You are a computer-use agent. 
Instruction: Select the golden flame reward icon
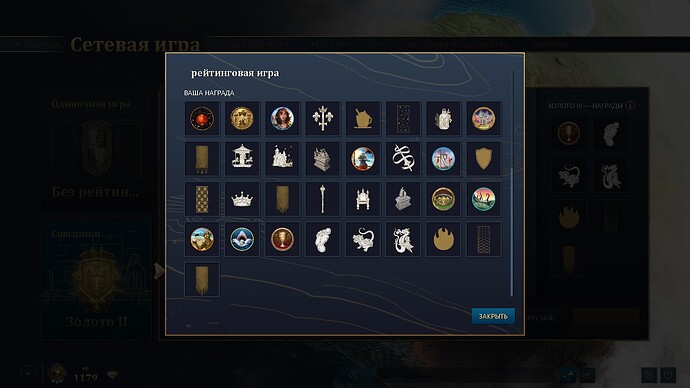coord(443,240)
